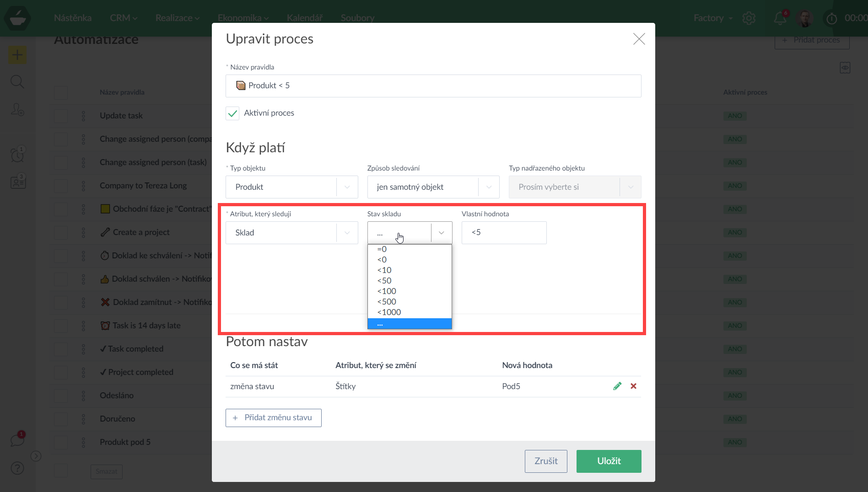Close the Upravit proces dialog
Screen dimensions: 868x492
(x=639, y=39)
